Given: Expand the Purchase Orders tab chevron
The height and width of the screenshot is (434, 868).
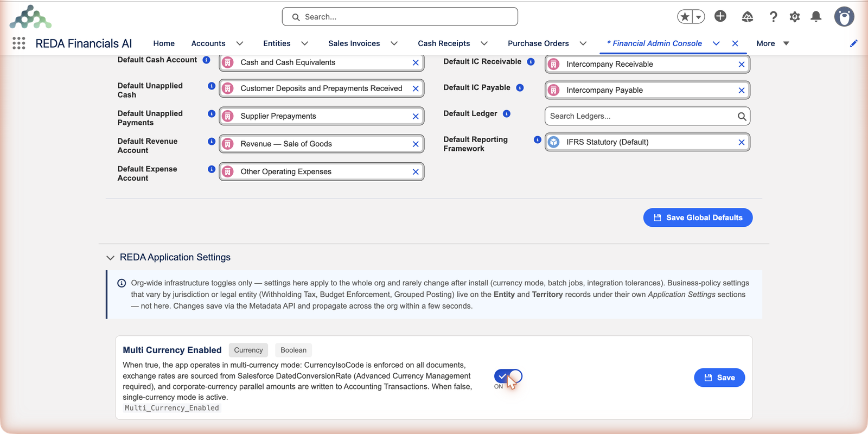Looking at the screenshot, I should pos(583,43).
